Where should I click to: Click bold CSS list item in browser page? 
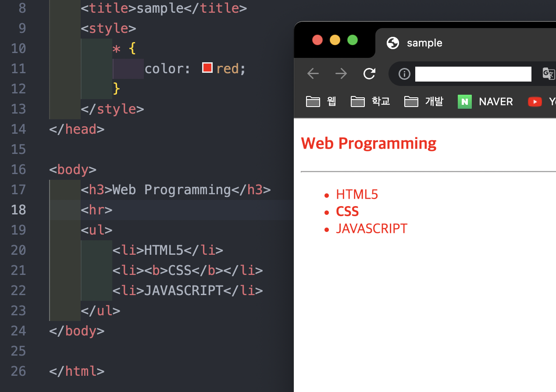pos(347,211)
